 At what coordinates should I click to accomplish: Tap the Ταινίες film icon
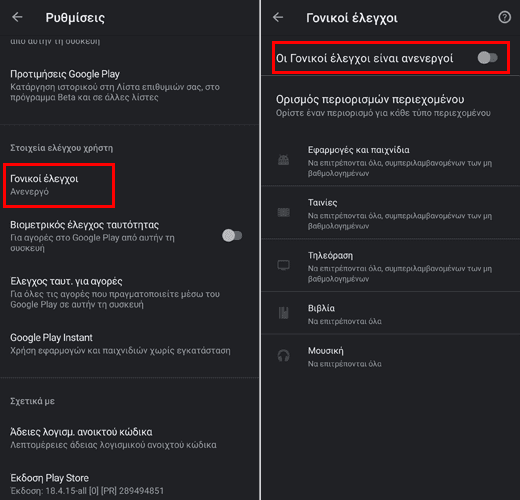(283, 213)
